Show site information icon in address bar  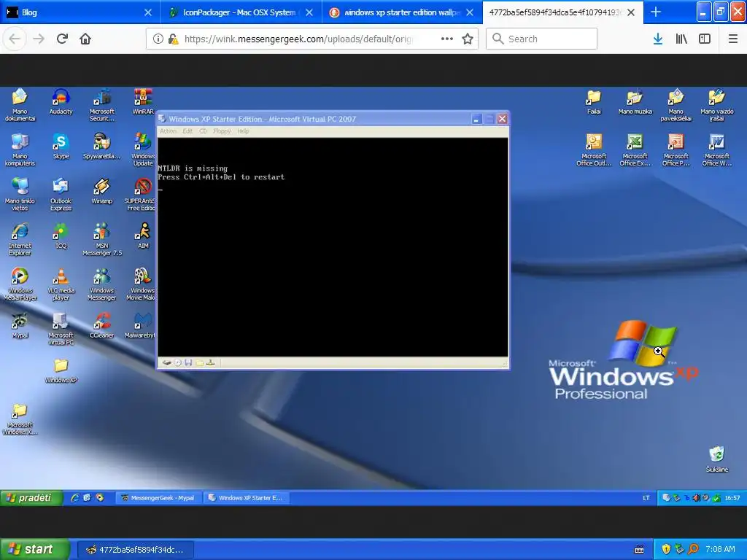158,39
